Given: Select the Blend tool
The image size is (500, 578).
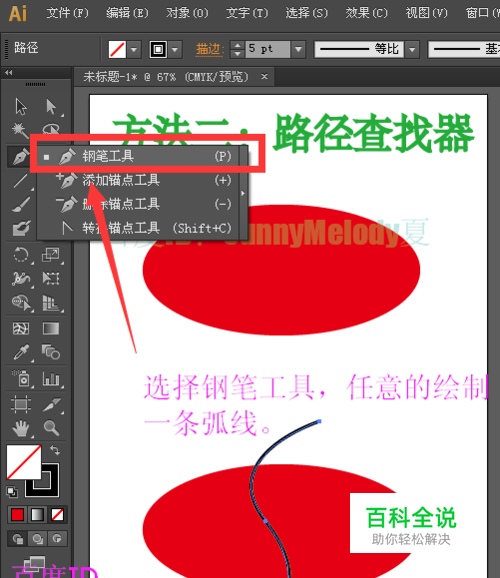Looking at the screenshot, I should (x=51, y=352).
